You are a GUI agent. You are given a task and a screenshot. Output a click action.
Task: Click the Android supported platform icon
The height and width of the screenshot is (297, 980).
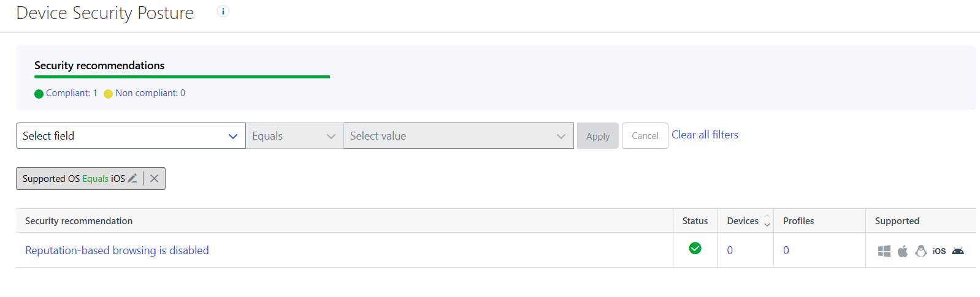tap(958, 251)
